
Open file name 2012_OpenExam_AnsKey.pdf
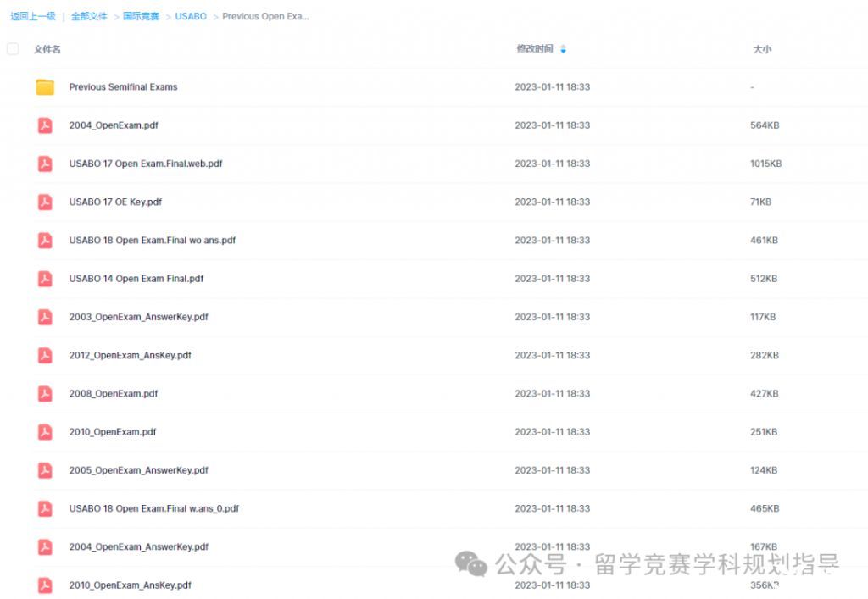130,355
